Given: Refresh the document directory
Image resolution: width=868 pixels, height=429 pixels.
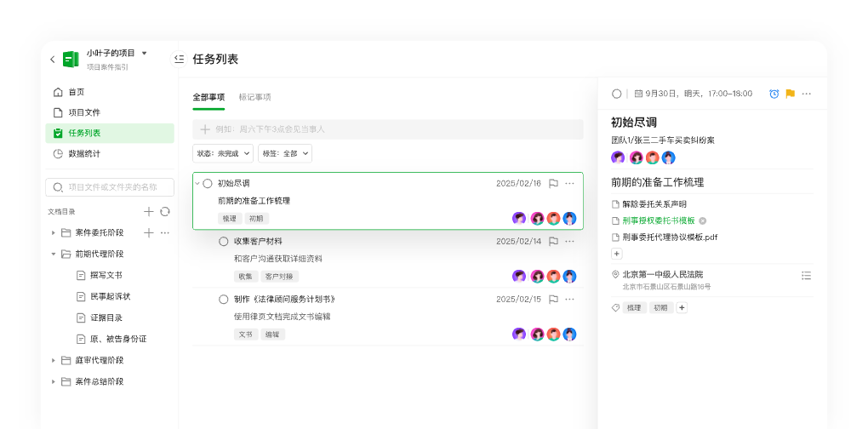Looking at the screenshot, I should pyautogui.click(x=164, y=211).
